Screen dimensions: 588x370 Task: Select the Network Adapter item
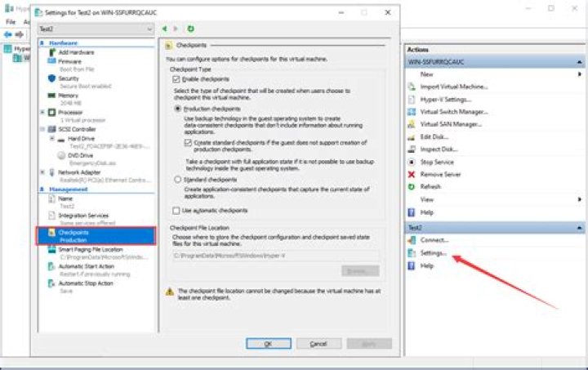click(x=79, y=172)
